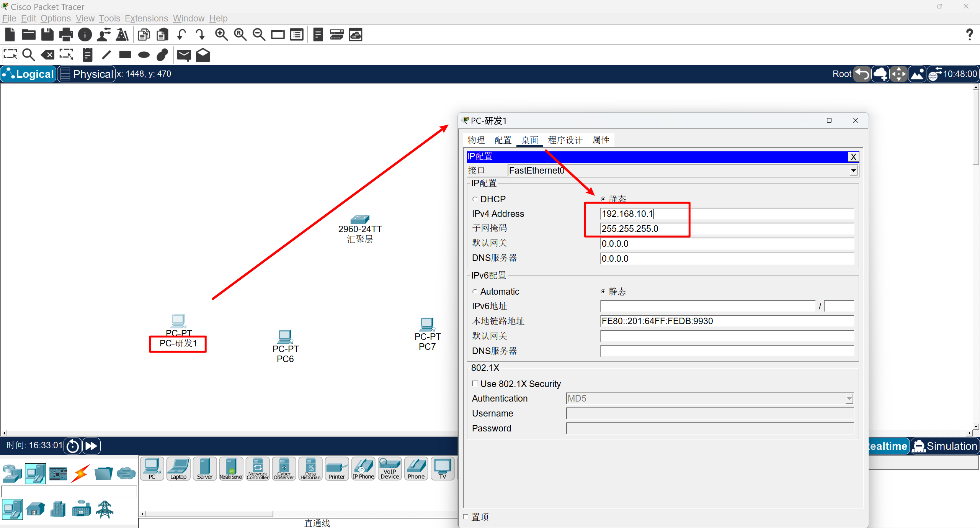980x528 pixels.
Task: Open the Help menu
Action: [x=218, y=18]
